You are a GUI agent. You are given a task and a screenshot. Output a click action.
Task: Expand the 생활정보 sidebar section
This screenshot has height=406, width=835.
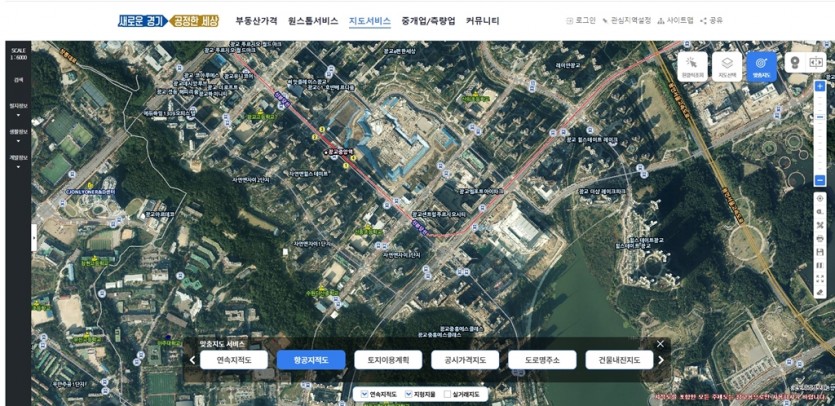(18, 134)
